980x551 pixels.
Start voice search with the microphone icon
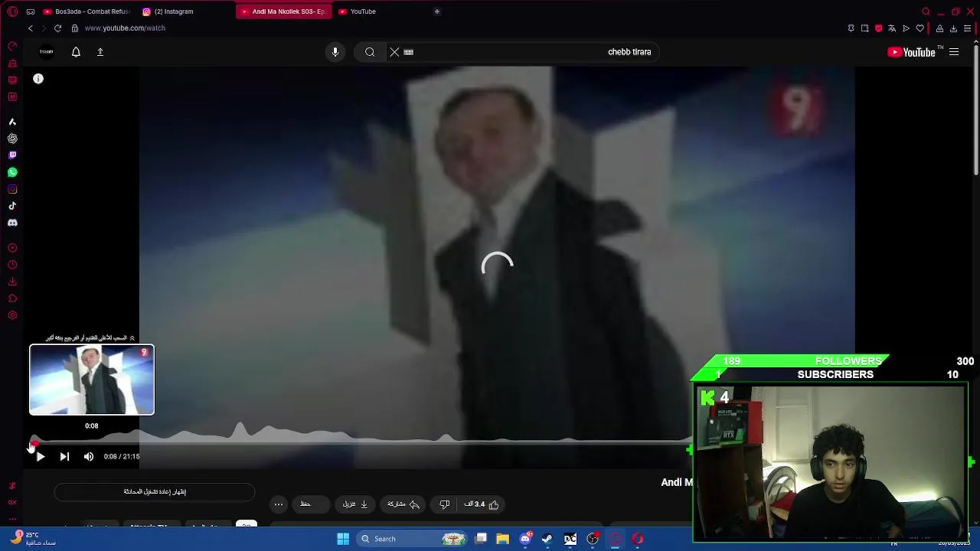pos(335,52)
